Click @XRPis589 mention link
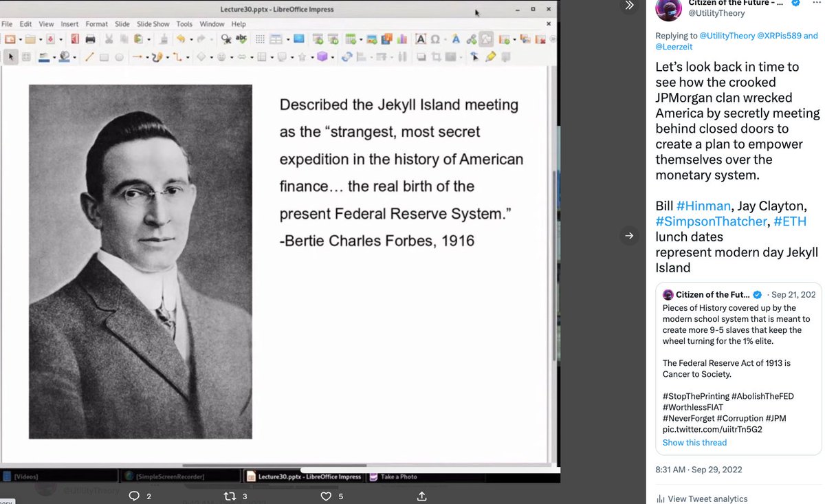 pos(779,36)
